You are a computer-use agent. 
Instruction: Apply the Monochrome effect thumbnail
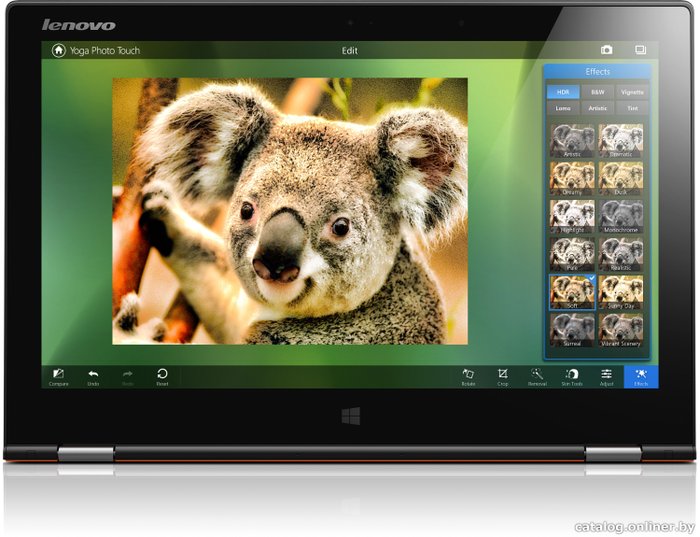click(x=621, y=216)
